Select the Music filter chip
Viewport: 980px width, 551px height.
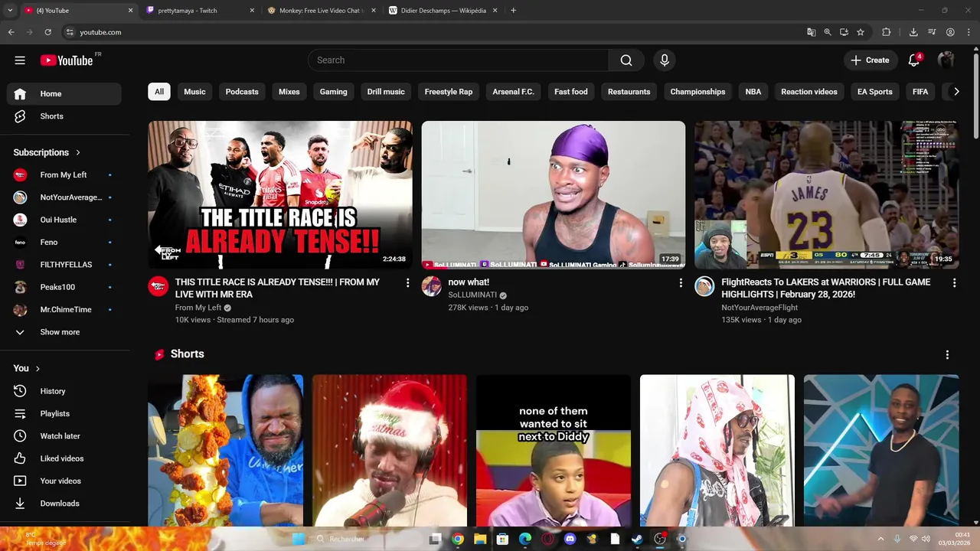pyautogui.click(x=194, y=92)
